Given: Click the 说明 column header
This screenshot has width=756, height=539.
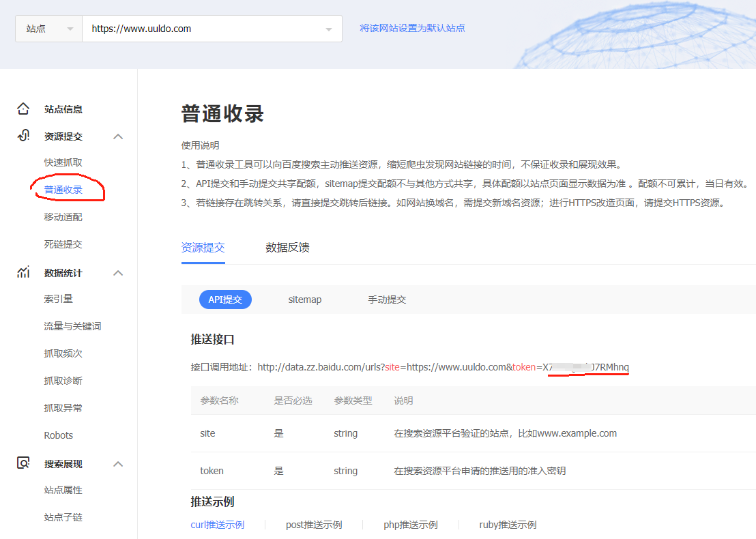Looking at the screenshot, I should pos(403,400).
